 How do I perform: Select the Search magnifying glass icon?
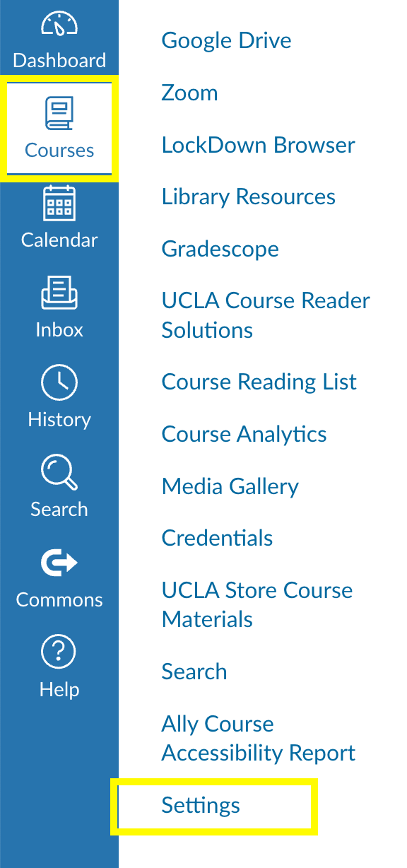click(59, 473)
